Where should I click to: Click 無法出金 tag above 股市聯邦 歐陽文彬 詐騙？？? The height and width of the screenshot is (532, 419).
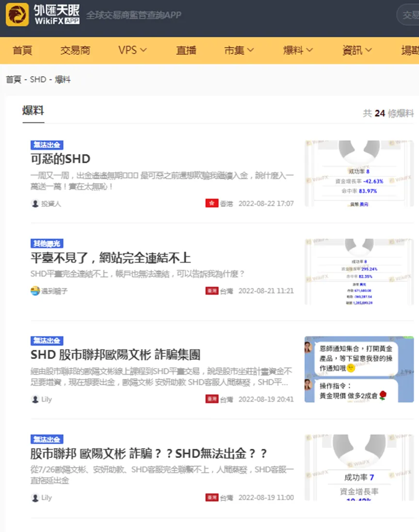tap(47, 439)
